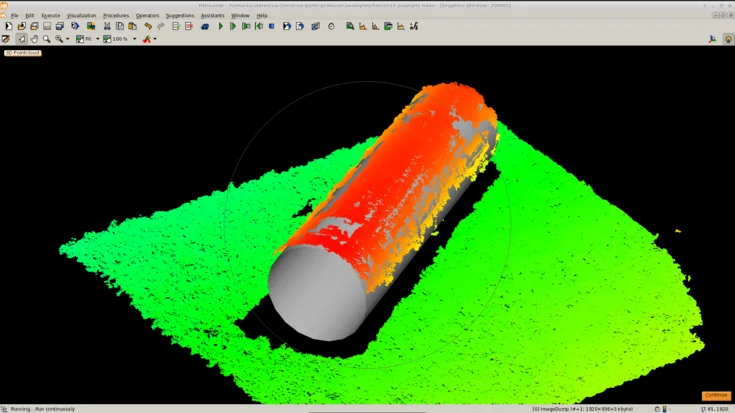Click the New Program icon
The width and height of the screenshot is (735, 413).
[8, 26]
